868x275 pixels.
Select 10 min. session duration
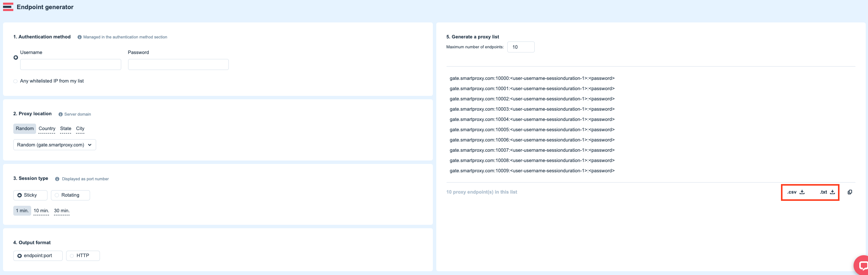(41, 211)
